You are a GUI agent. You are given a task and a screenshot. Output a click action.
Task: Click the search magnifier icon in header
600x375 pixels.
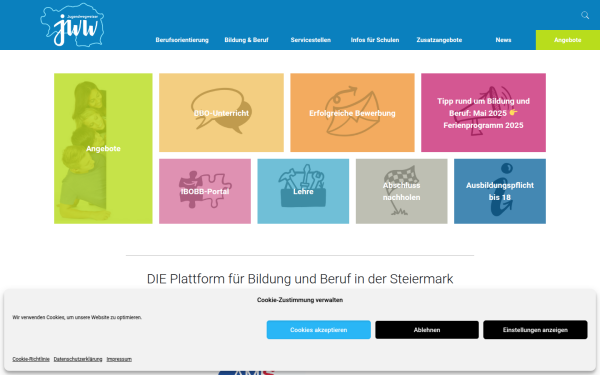pos(585,15)
